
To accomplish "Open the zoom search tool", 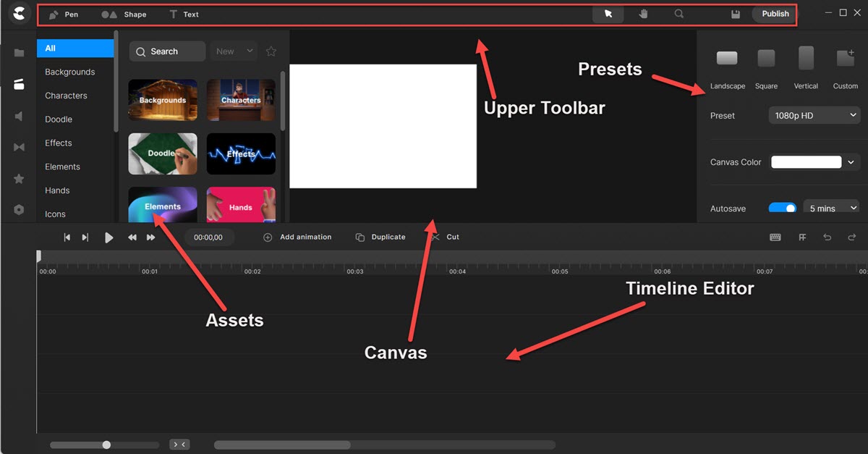I will tap(679, 14).
